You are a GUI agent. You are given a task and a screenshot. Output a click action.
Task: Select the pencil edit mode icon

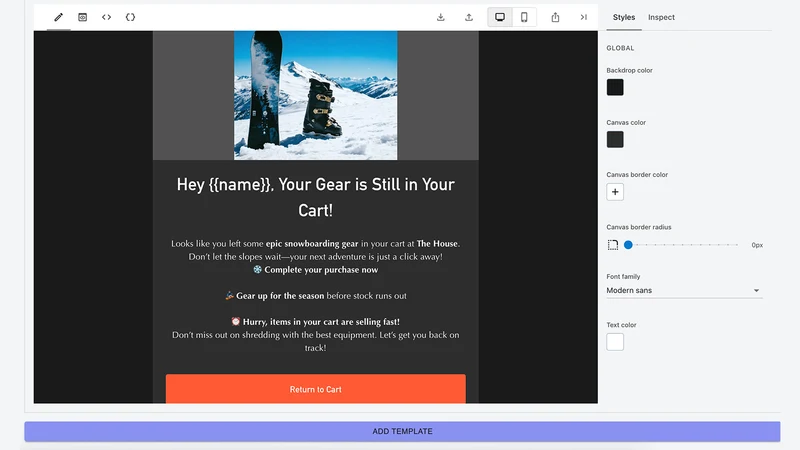(x=59, y=17)
